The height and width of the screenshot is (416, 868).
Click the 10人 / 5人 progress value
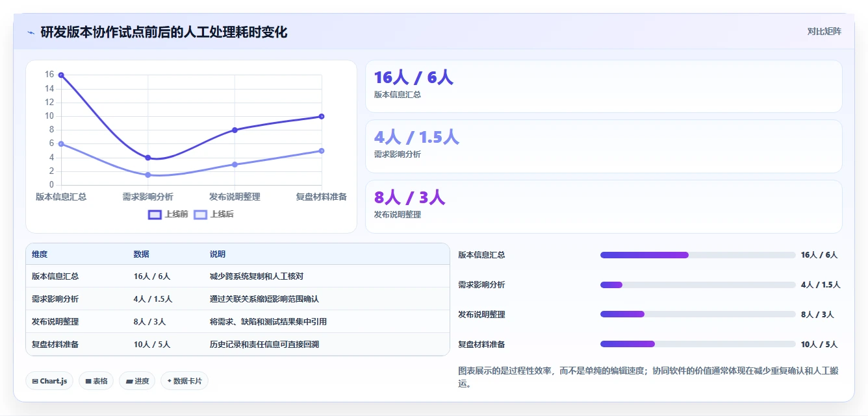click(819, 344)
